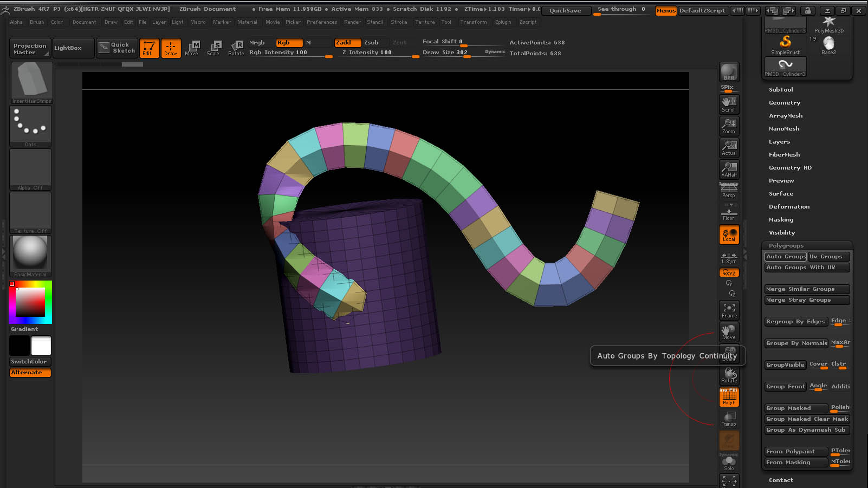This screenshot has width=868, height=488.
Task: Toggle Persp perspective mode
Action: (x=729, y=191)
